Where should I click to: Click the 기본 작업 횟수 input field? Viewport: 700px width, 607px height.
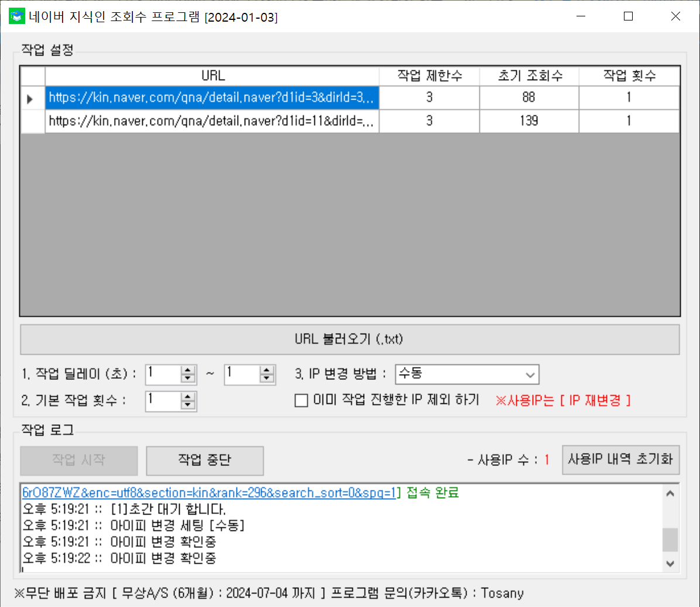pos(164,401)
